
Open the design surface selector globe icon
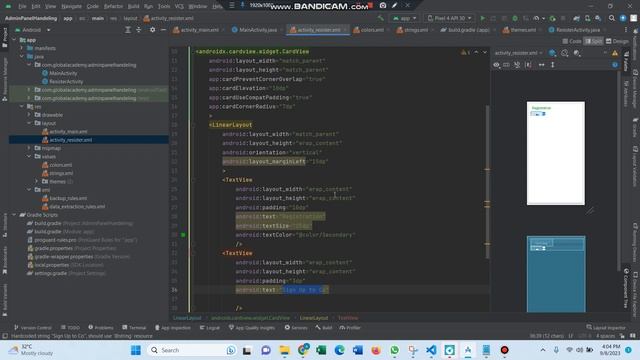(x=552, y=53)
